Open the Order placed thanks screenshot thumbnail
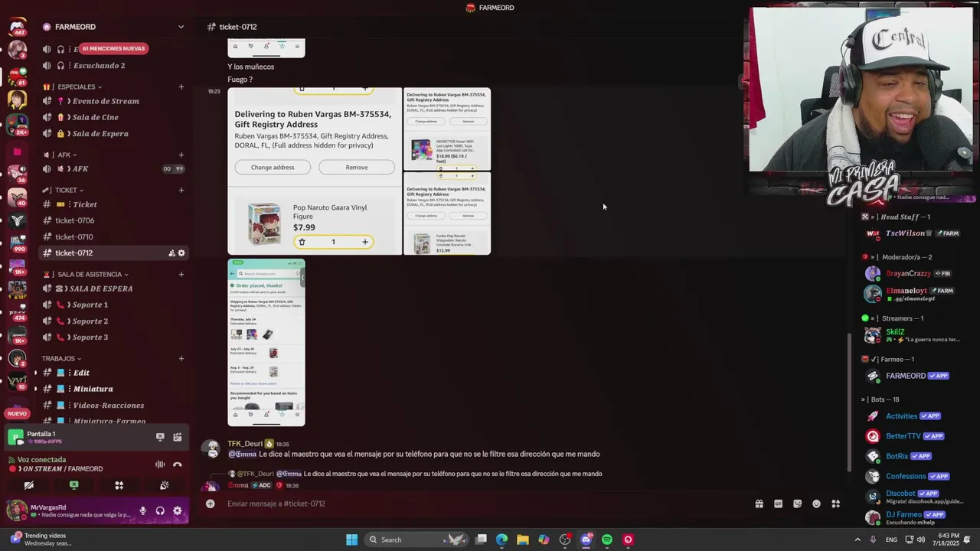Screen dimensions: 980x551 click(x=266, y=342)
